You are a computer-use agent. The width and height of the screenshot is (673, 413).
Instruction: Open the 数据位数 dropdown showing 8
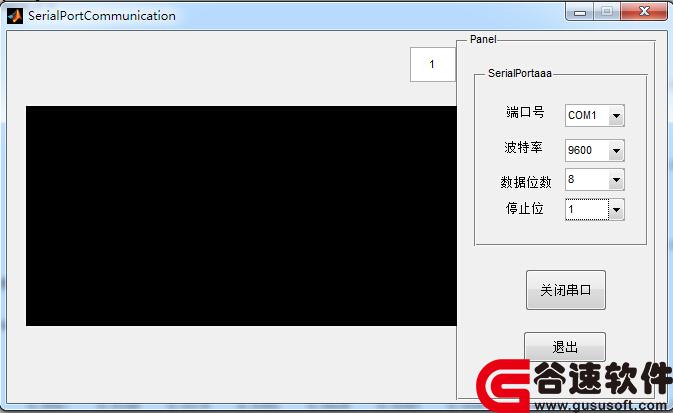tap(595, 179)
